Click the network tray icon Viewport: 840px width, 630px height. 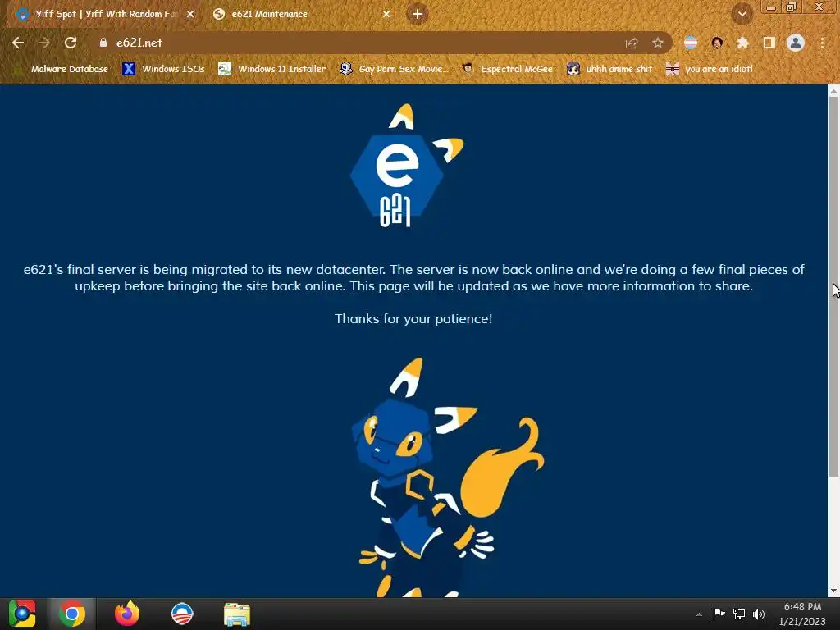pos(739,614)
